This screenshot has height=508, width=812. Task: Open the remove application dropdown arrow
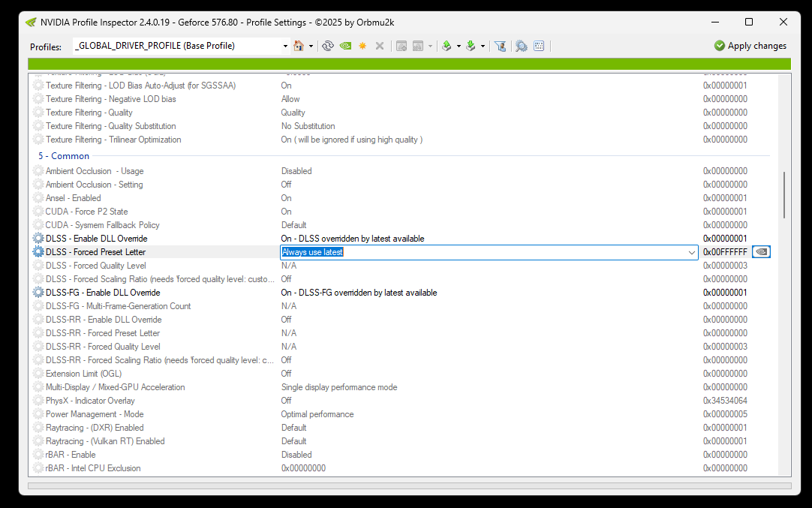coord(430,46)
